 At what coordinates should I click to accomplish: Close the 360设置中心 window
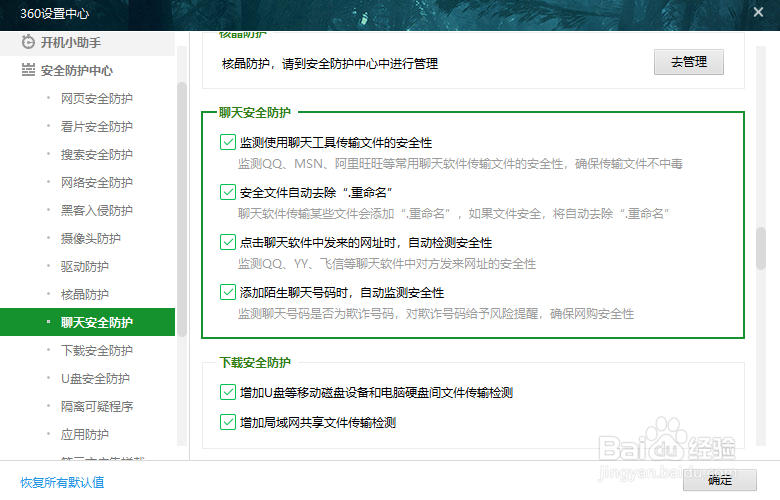[758, 12]
